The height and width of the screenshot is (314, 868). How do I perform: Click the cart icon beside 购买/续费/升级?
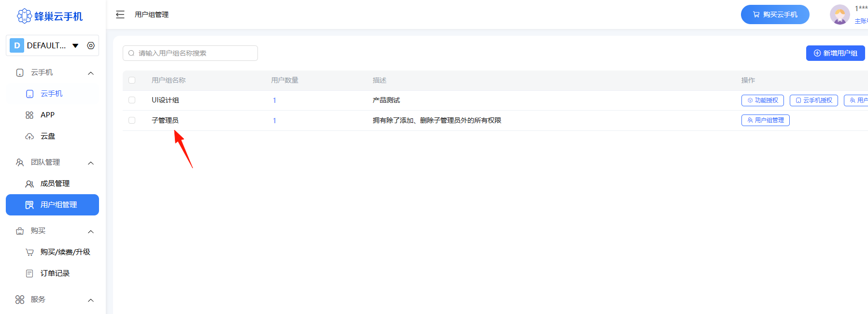[x=29, y=252]
